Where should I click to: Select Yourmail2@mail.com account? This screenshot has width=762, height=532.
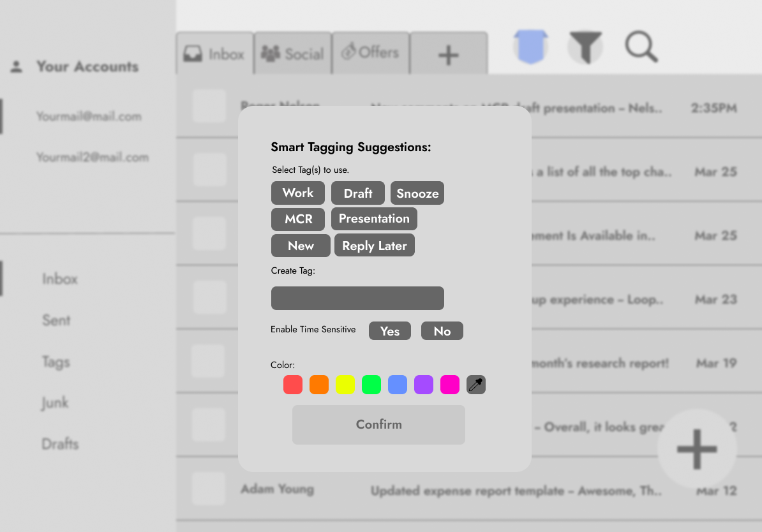point(93,158)
